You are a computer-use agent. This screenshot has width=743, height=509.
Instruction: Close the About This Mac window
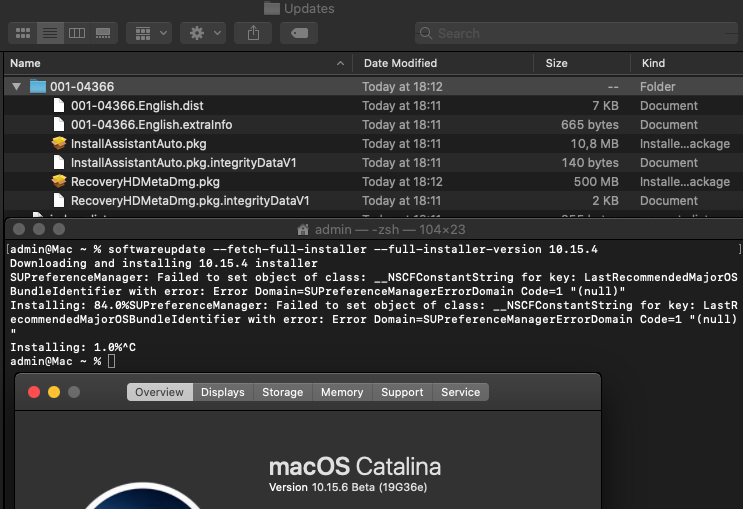click(x=34, y=392)
